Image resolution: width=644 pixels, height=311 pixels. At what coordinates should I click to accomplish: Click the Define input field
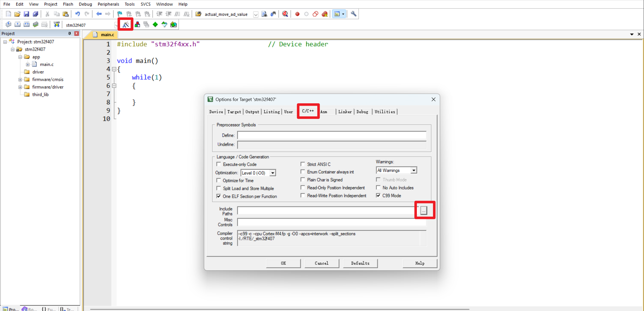[x=332, y=135]
